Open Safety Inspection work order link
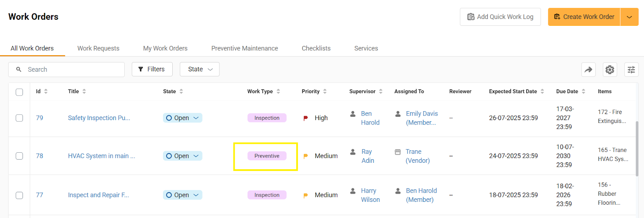The height and width of the screenshot is (218, 644). point(99,118)
